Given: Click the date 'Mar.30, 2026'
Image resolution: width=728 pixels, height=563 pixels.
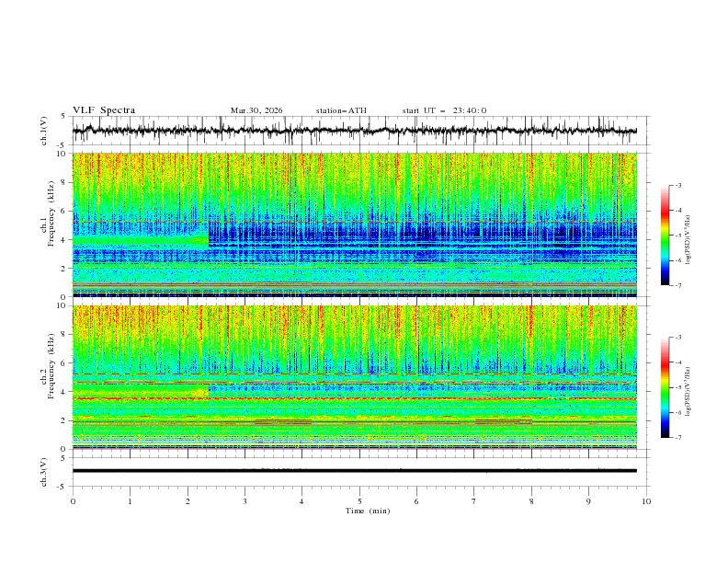Looking at the screenshot, I should click(x=256, y=110).
